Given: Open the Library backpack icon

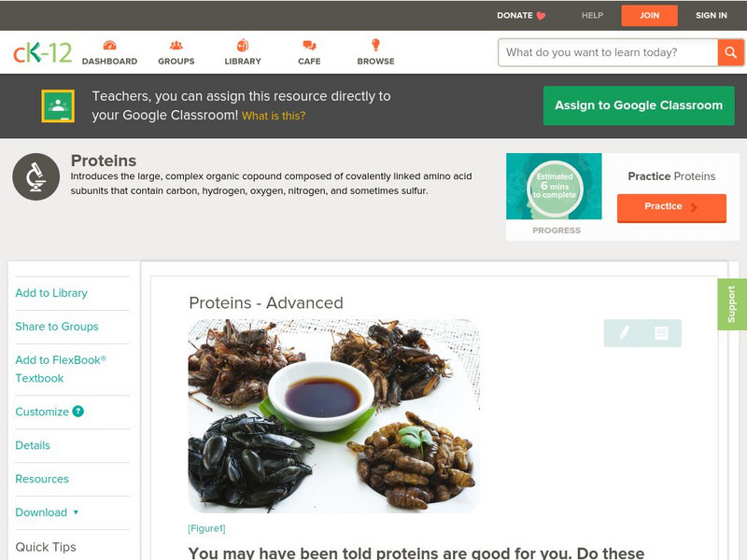Looking at the screenshot, I should (x=243, y=45).
